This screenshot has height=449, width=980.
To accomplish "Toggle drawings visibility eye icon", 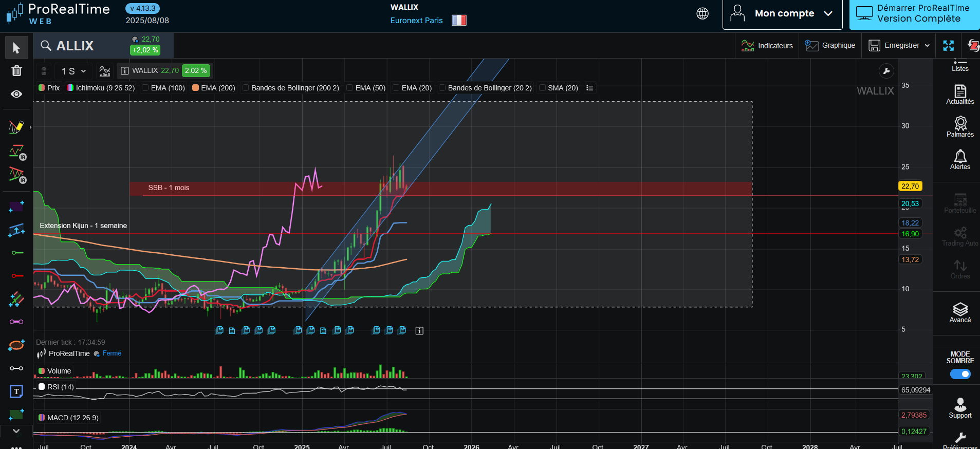I will [x=16, y=94].
